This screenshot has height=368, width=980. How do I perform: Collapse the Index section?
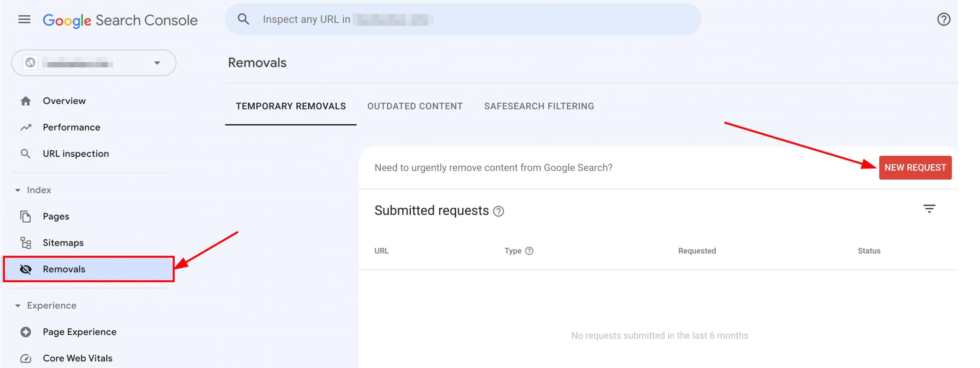click(17, 190)
